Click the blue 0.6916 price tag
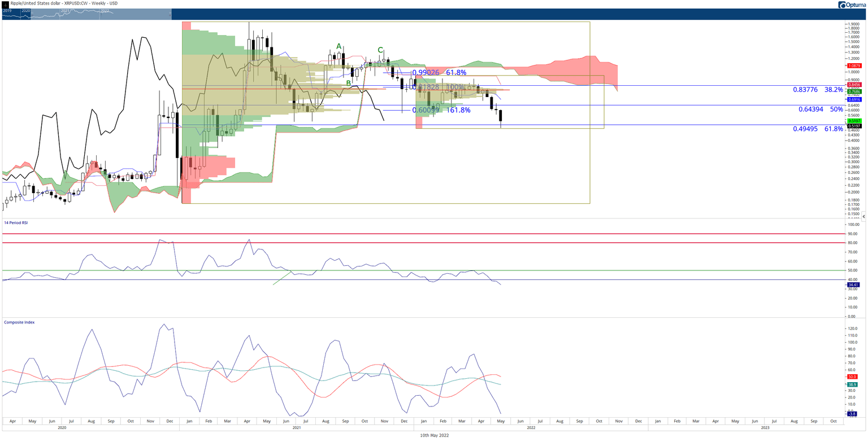The image size is (868, 442). click(853, 99)
